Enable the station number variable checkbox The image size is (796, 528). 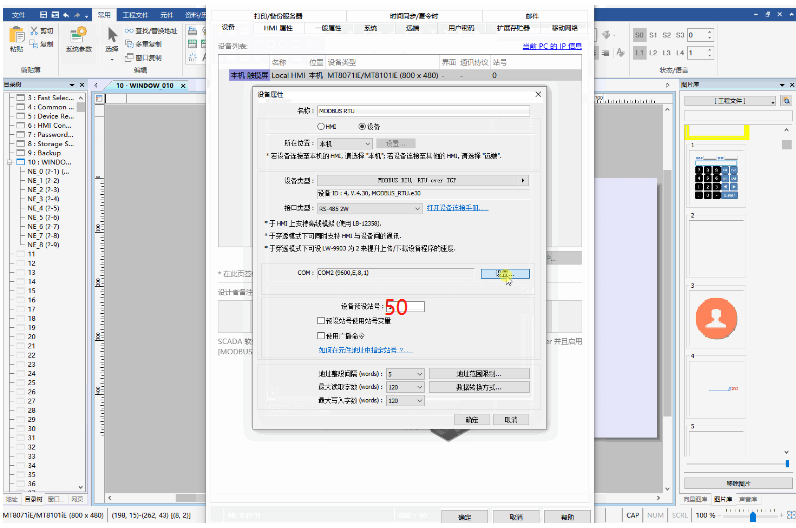point(321,320)
